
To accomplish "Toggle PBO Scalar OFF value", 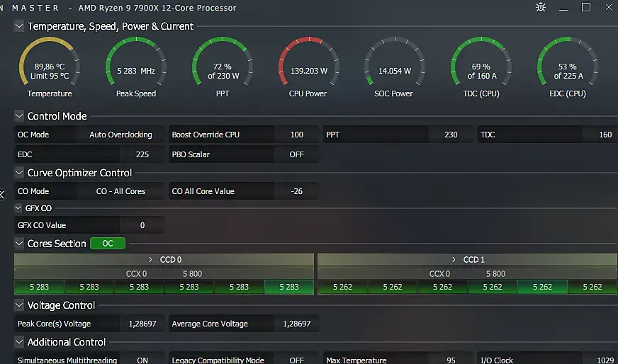I will pos(296,154).
